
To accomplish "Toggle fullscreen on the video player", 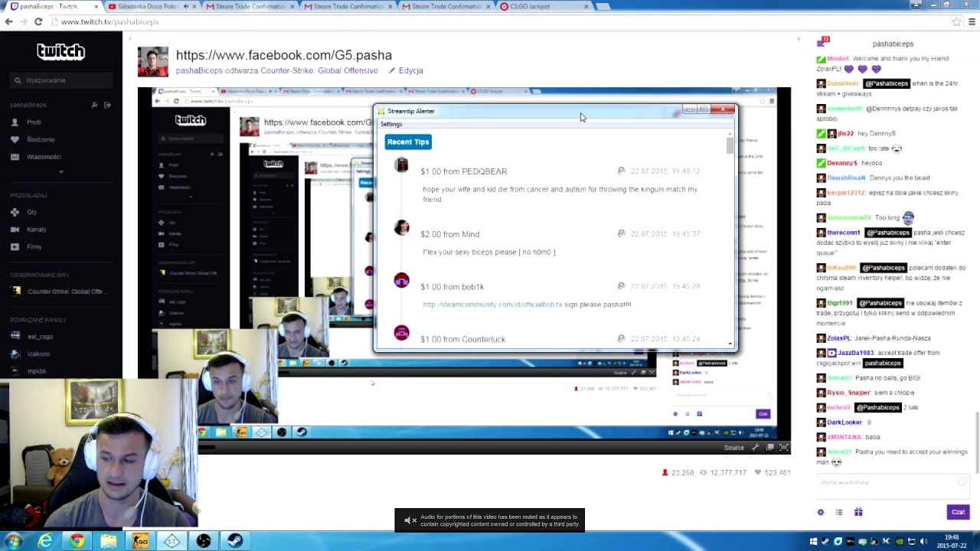I will point(783,448).
